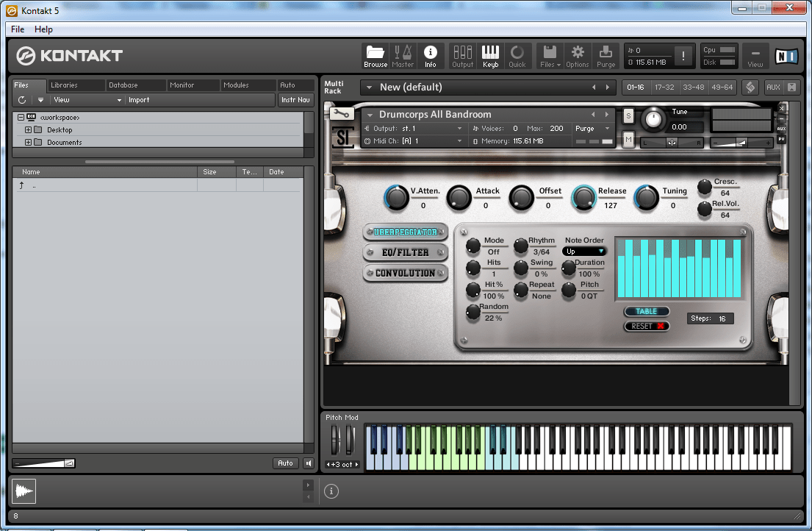
Task: Toggle the PV button on instrument header
Action: [782, 139]
